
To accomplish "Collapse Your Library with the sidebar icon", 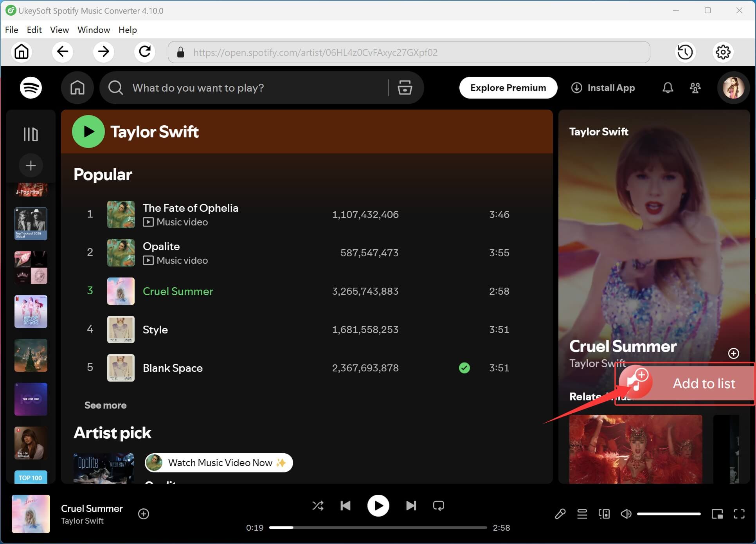I will coord(31,134).
